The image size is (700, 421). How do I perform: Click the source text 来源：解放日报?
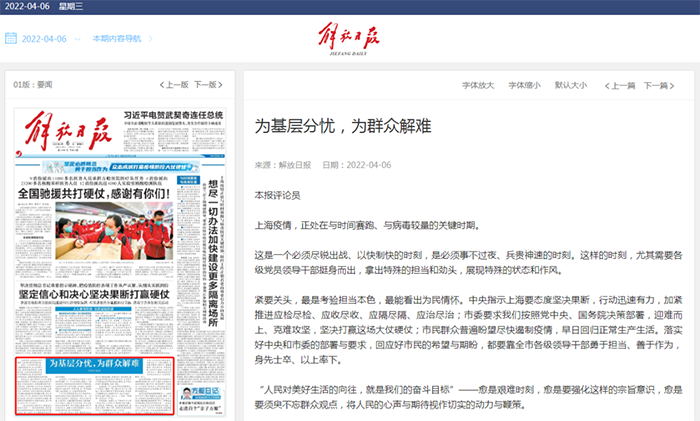[283, 165]
